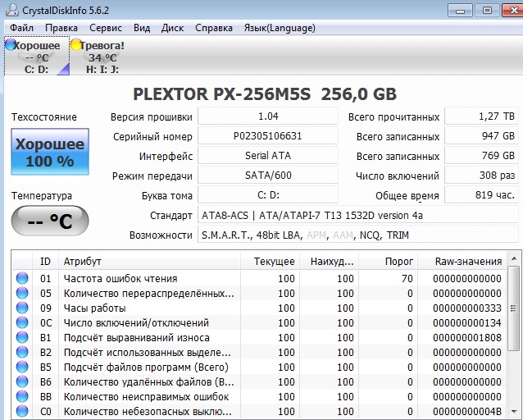Open the Файл menu
This screenshot has width=523, height=420.
tap(22, 28)
